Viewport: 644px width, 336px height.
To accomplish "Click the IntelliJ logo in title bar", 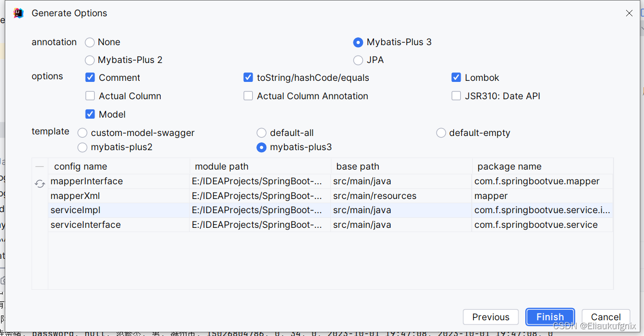I will click(19, 13).
